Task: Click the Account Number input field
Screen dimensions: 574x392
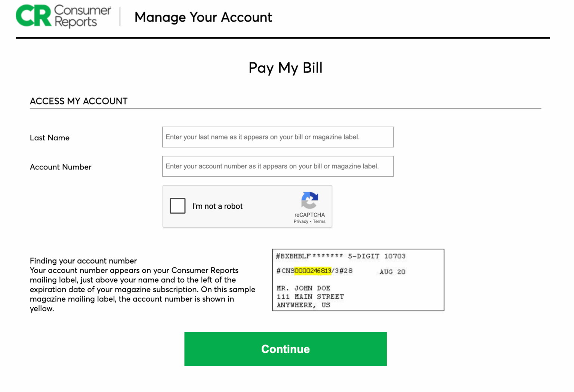Action: coord(278,166)
